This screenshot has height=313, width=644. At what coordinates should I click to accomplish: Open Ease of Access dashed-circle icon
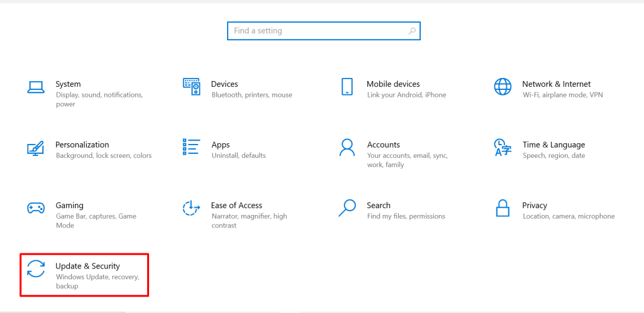pos(191,208)
